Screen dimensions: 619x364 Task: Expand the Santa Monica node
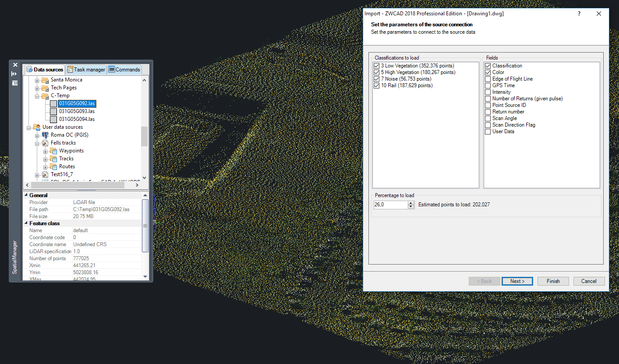tap(37, 80)
